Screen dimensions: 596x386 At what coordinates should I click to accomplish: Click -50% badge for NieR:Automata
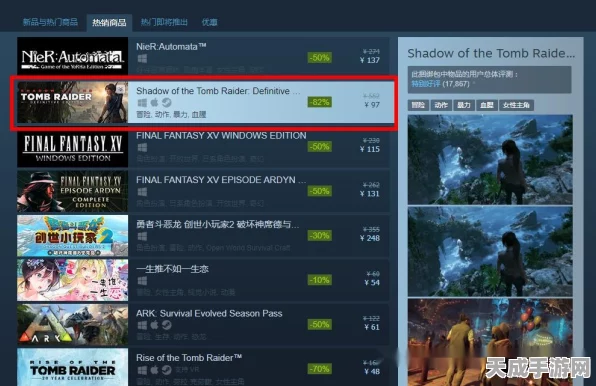click(x=319, y=58)
